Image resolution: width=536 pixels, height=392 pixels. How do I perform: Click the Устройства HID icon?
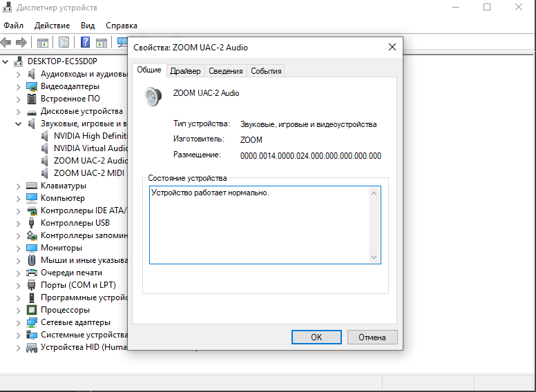coord(32,348)
